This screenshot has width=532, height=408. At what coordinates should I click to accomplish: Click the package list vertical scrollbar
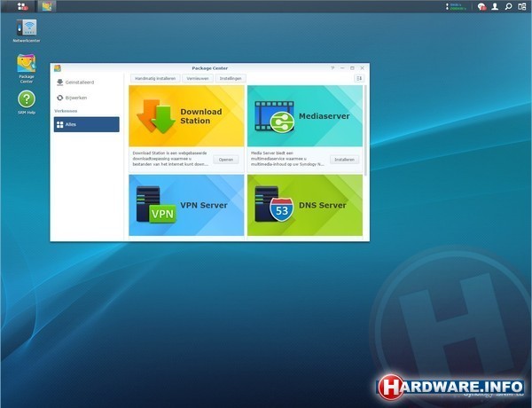365,130
